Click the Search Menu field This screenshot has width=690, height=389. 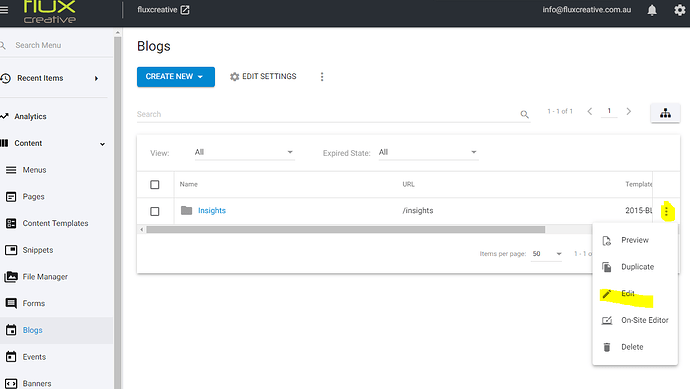[x=55, y=45]
